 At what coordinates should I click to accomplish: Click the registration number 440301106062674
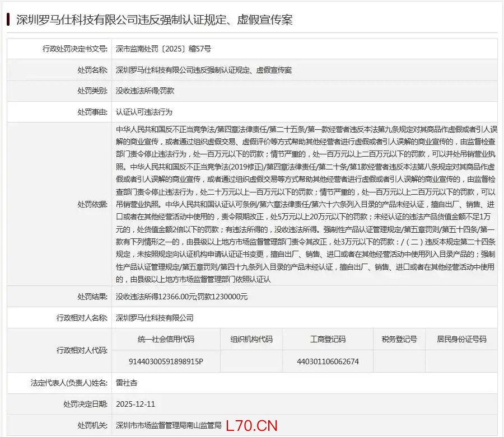328,361
